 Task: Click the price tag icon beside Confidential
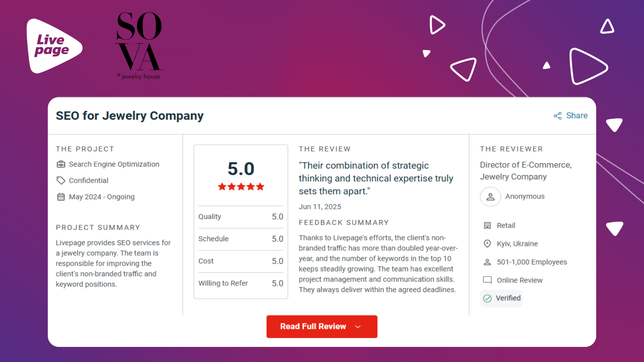coord(61,180)
